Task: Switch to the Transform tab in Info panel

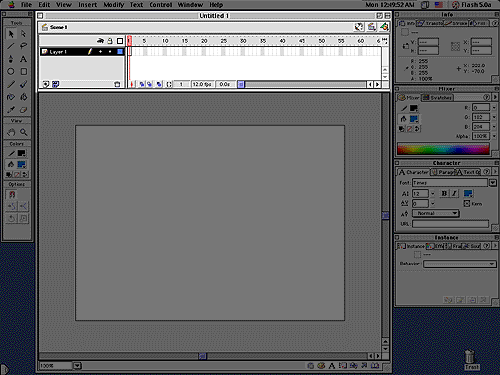Action: click(430, 23)
